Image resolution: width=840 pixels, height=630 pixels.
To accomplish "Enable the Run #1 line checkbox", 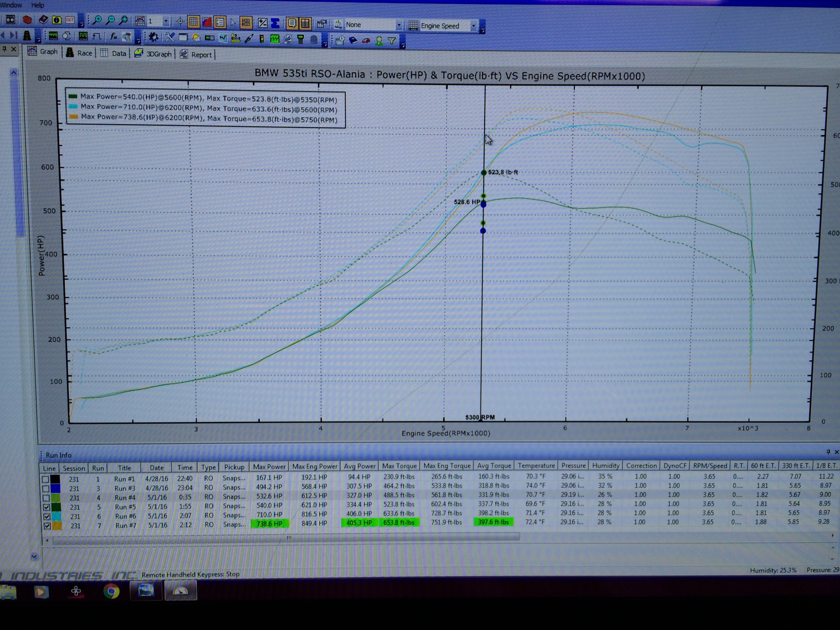I will pos(45,479).
